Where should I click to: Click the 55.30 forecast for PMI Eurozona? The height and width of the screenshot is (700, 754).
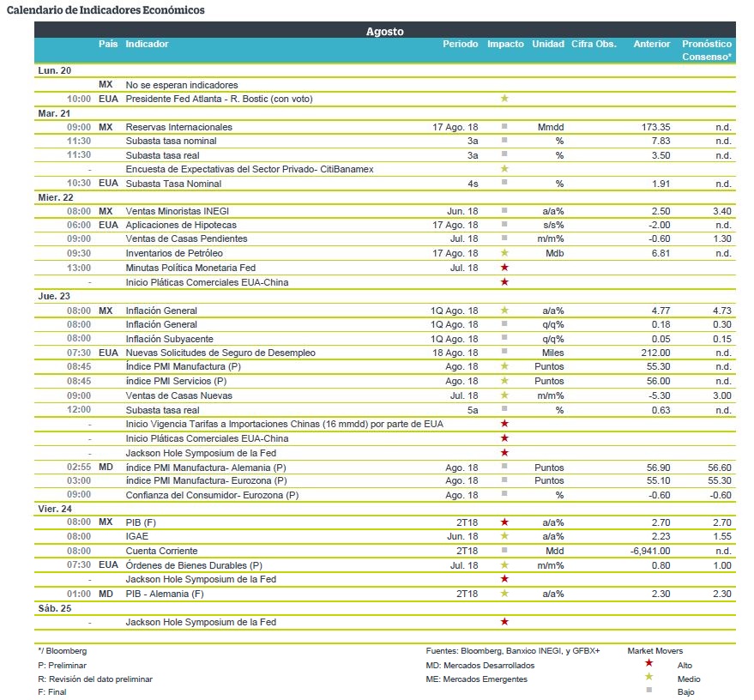click(720, 480)
